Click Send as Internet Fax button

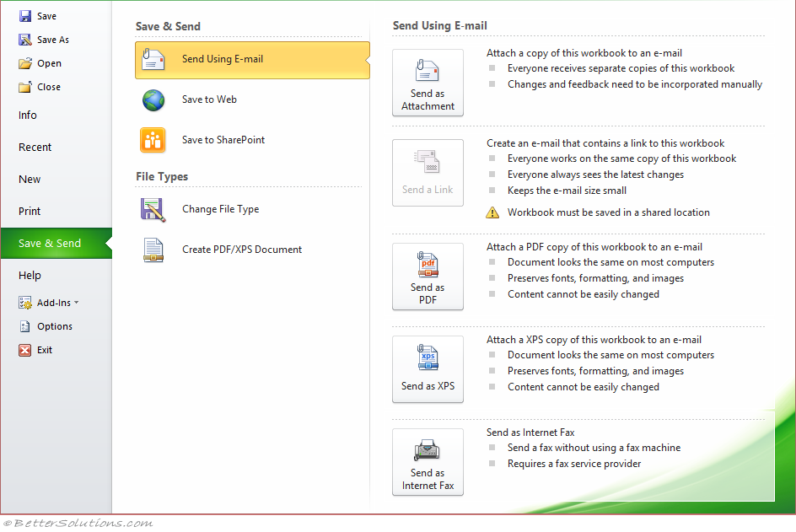[428, 462]
